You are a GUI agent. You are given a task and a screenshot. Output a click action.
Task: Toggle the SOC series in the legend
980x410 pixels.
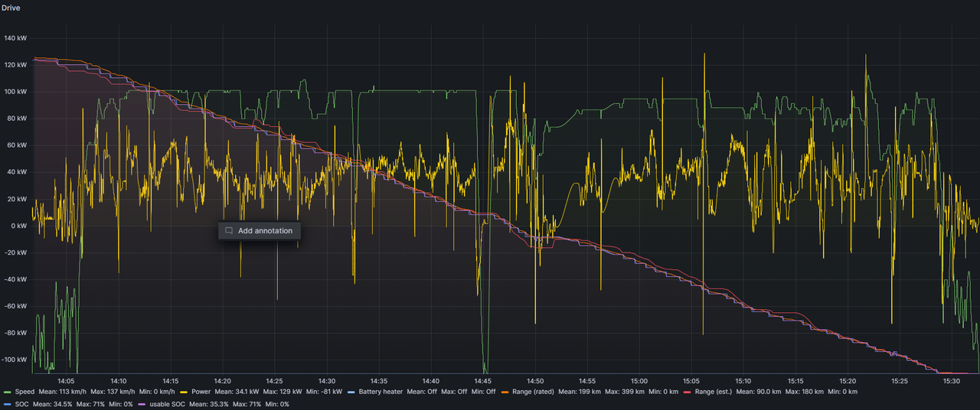(x=21, y=404)
